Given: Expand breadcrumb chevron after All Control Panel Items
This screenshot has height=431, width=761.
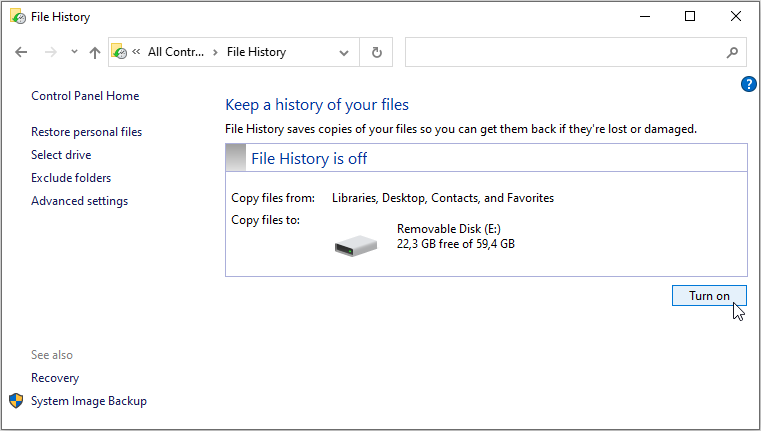Looking at the screenshot, I should click(x=215, y=52).
